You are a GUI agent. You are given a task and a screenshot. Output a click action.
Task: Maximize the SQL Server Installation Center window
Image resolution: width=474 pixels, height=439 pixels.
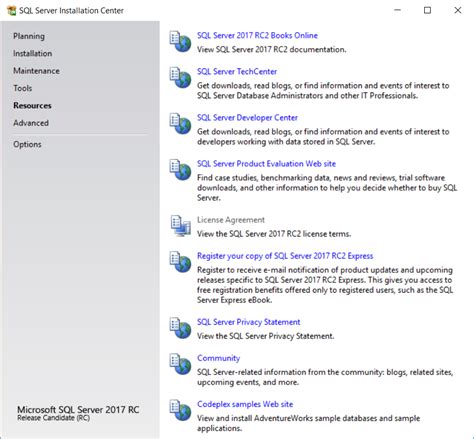click(x=427, y=10)
